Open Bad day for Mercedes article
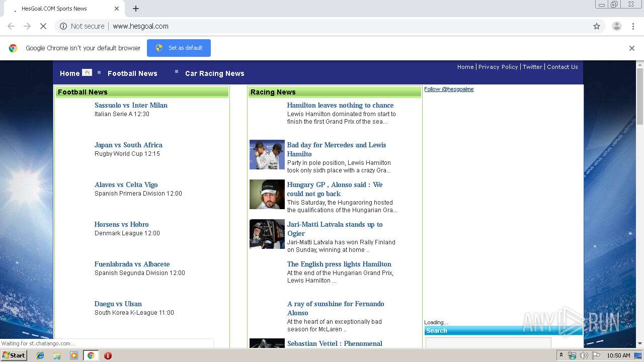 point(337,149)
